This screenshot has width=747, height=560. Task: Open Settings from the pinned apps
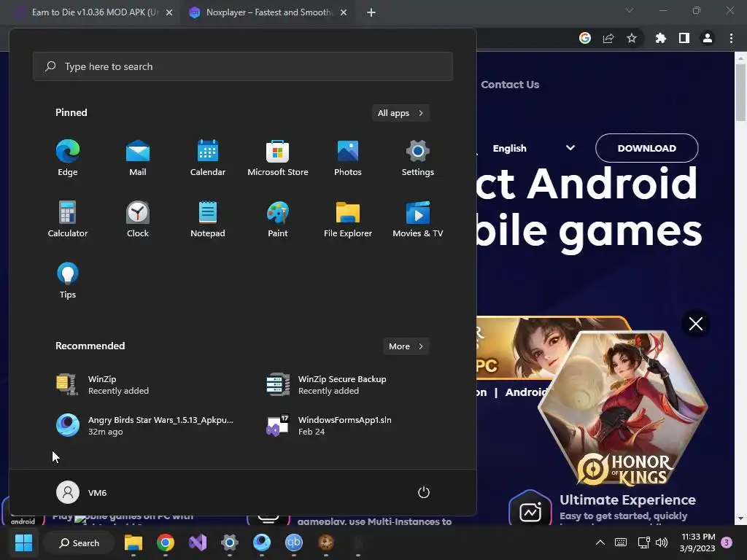[x=418, y=158]
